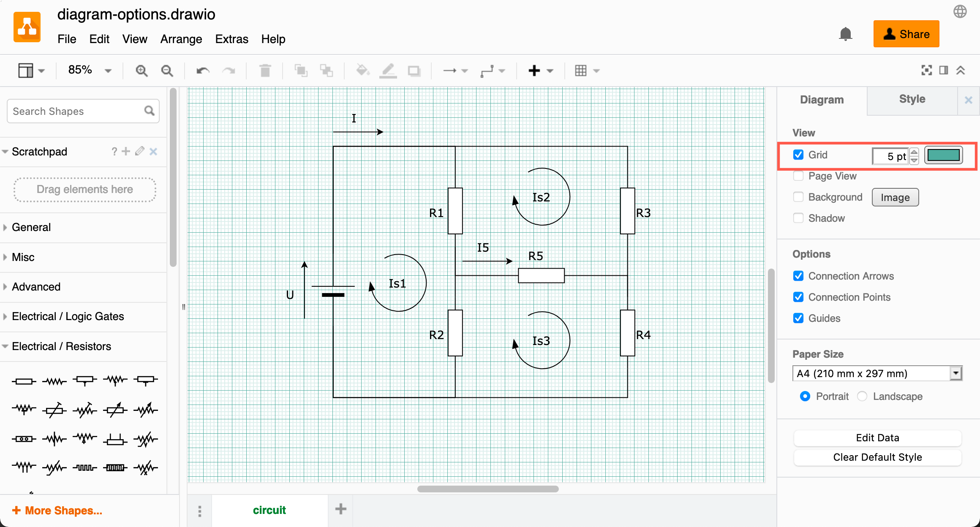Open the Fill Color tool

362,70
